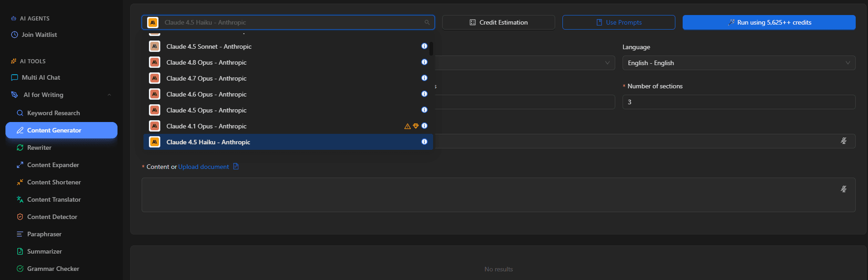The height and width of the screenshot is (280, 868).
Task: Click microphone icon in Content text area
Action: pos(844,189)
